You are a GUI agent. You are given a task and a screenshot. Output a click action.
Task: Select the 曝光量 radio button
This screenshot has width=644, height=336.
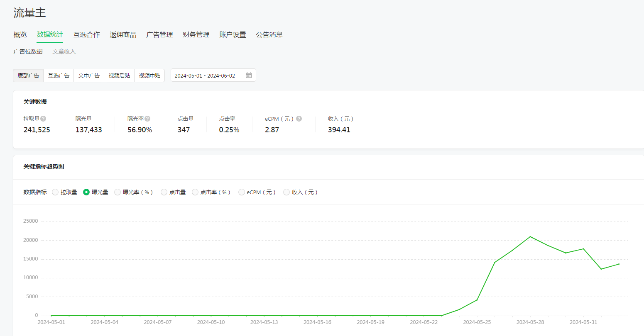tap(86, 192)
